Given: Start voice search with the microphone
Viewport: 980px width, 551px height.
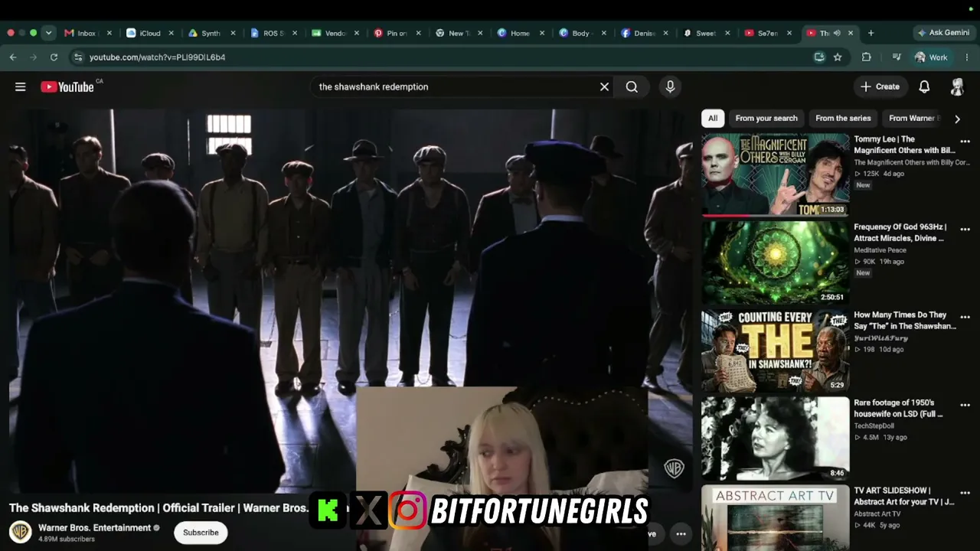Looking at the screenshot, I should click(670, 86).
